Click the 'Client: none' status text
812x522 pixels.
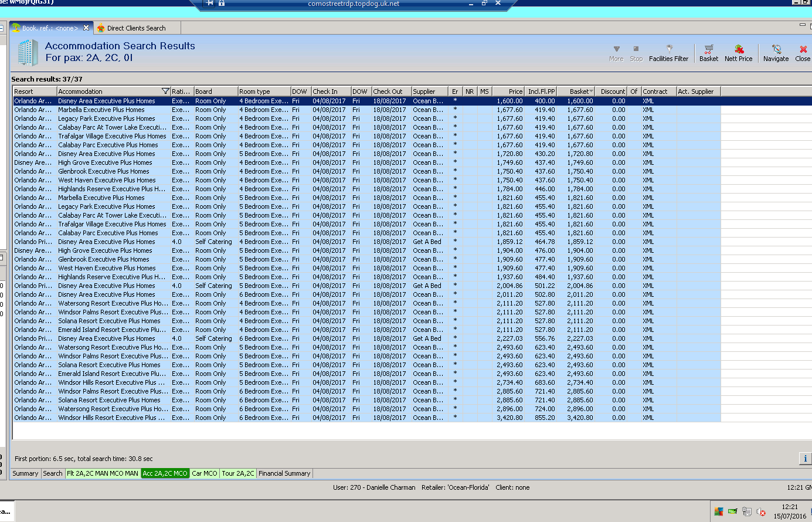[x=512, y=487]
